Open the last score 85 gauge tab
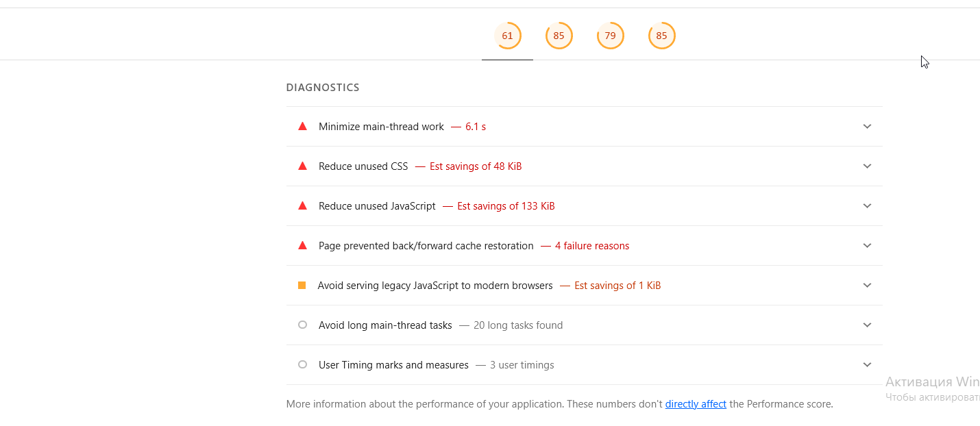980x426 pixels. pos(661,36)
